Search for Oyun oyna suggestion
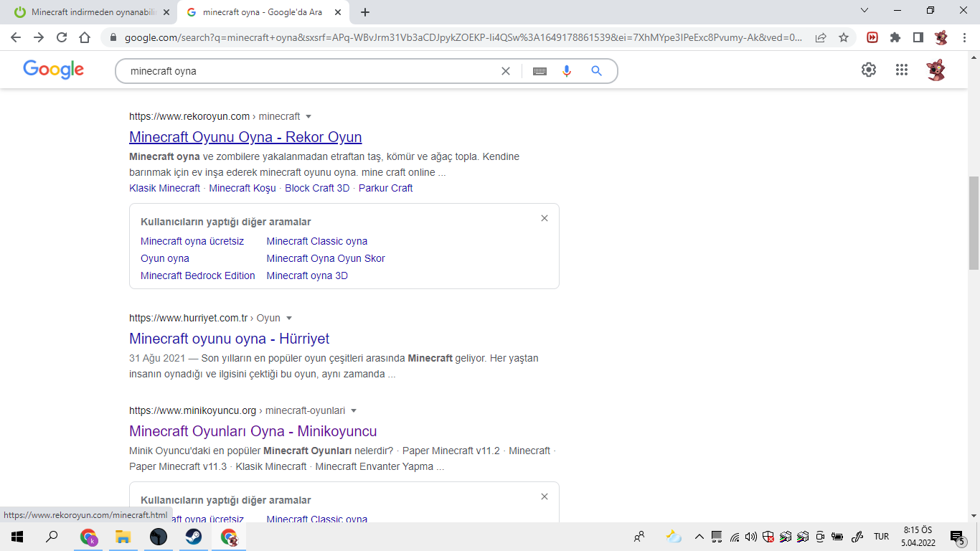 click(x=165, y=258)
